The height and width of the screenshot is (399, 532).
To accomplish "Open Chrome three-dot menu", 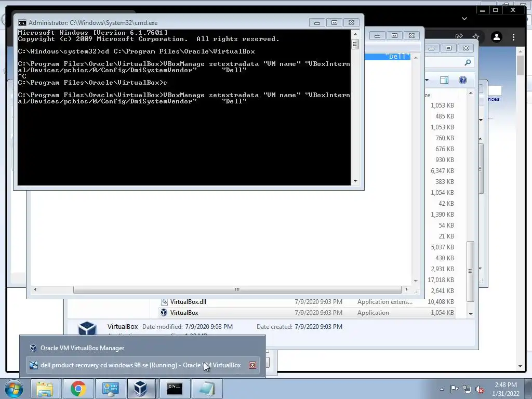I will pyautogui.click(x=513, y=37).
